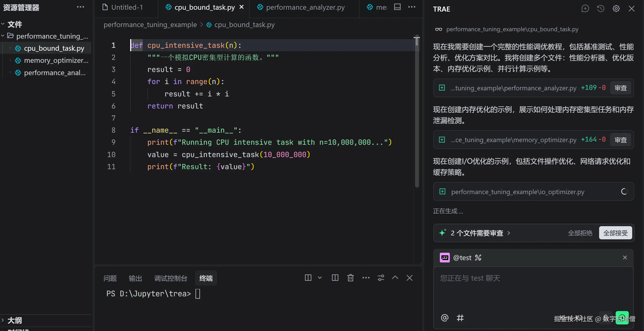The image size is (644, 331).
Task: Click 全部接受 to accept all changes
Action: [x=615, y=233]
